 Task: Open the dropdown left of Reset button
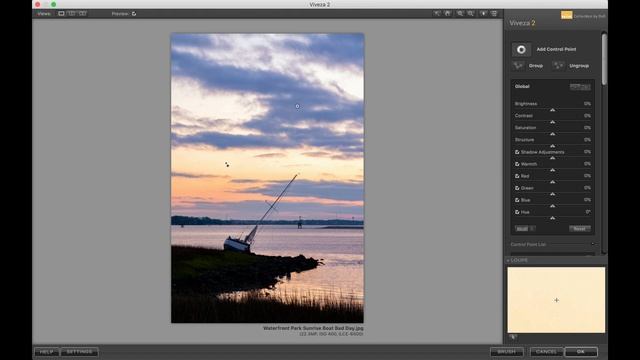point(525,229)
